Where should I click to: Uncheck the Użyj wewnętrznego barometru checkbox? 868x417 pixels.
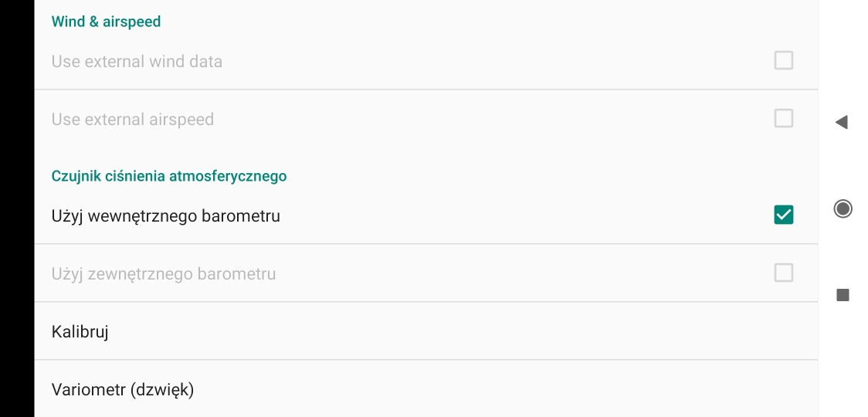(783, 215)
